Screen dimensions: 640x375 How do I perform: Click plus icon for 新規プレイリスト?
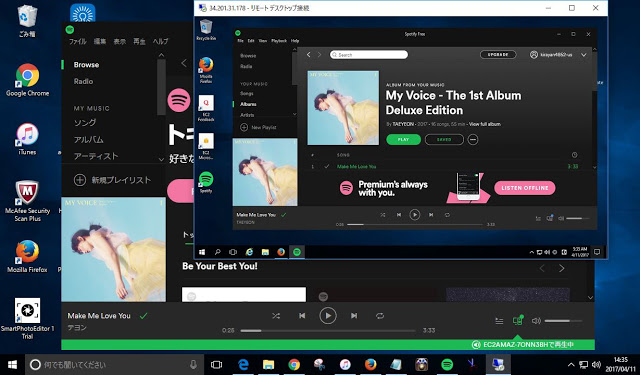coord(80,180)
